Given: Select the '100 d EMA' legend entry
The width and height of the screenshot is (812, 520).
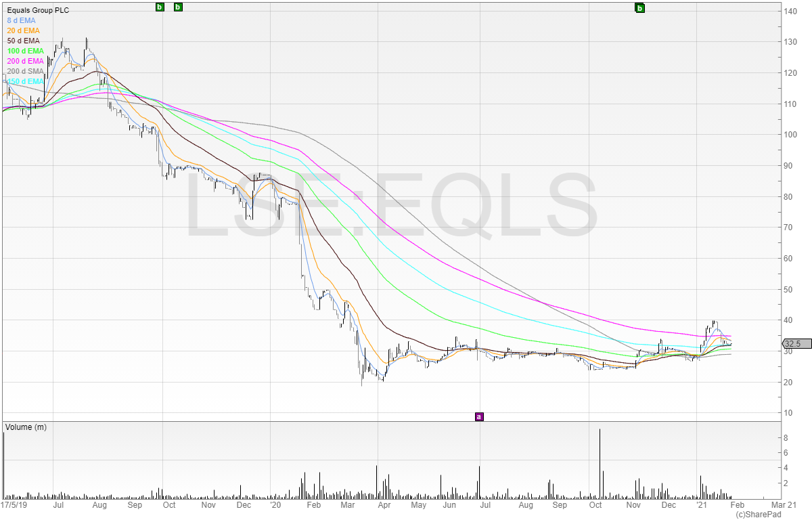Looking at the screenshot, I should pos(25,51).
